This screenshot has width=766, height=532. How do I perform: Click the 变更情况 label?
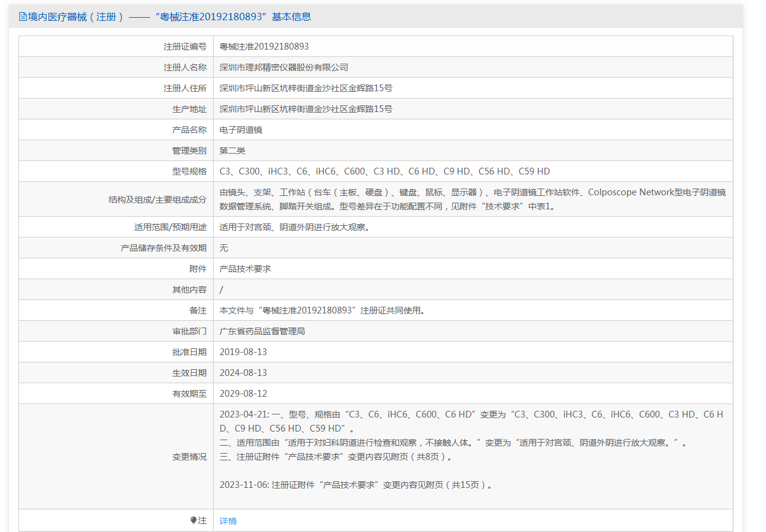(x=189, y=457)
